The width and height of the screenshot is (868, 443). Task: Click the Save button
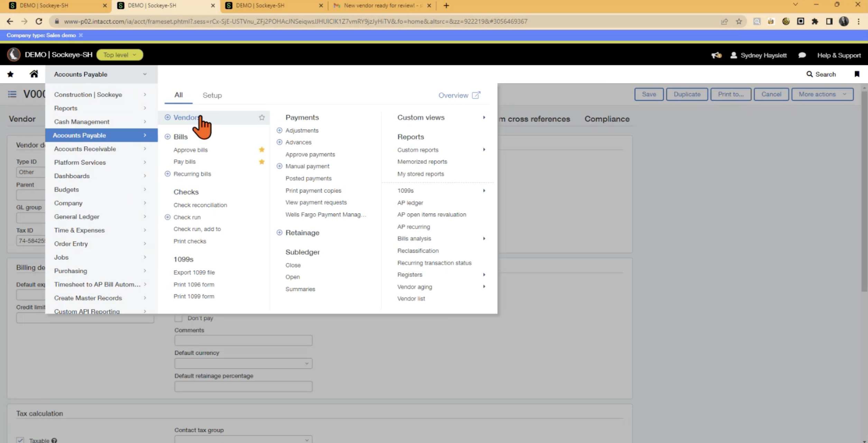click(x=649, y=94)
